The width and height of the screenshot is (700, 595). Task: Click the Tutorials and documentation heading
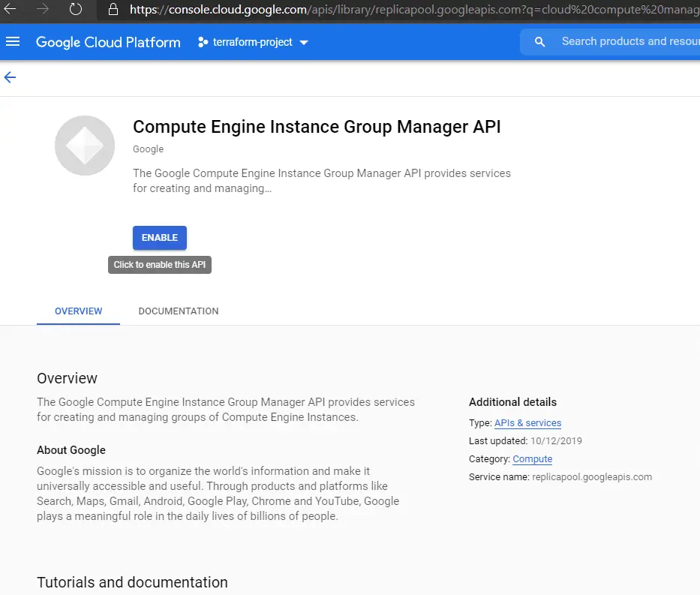tap(132, 582)
